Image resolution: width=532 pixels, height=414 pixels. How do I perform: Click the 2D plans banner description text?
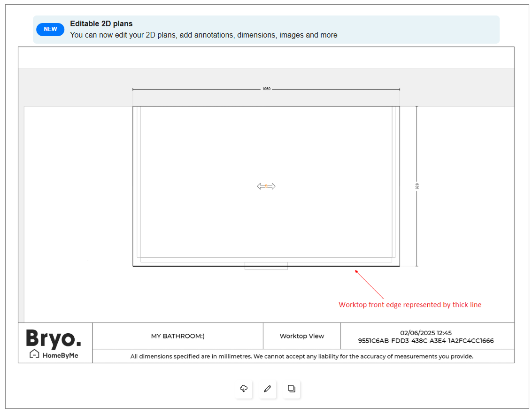[x=203, y=35]
